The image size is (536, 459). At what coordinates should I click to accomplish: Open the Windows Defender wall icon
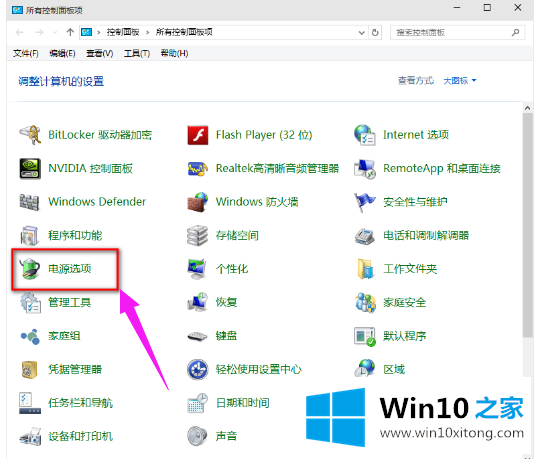click(x=29, y=202)
